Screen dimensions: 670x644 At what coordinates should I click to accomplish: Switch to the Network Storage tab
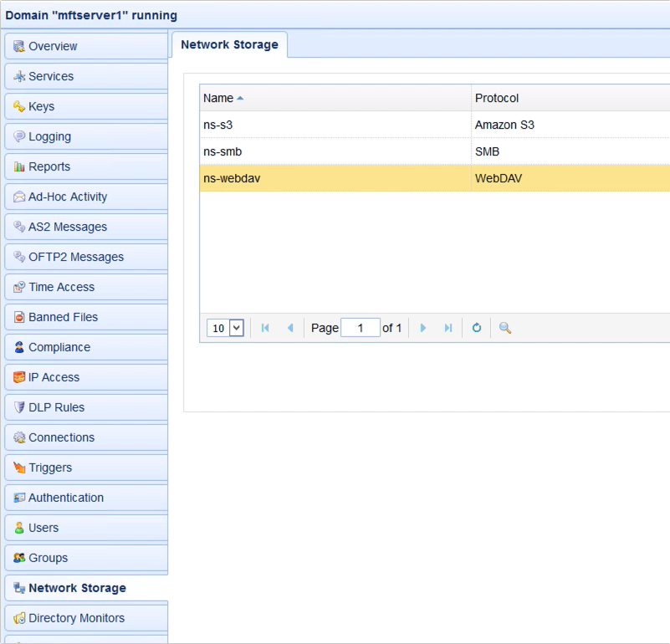click(228, 45)
